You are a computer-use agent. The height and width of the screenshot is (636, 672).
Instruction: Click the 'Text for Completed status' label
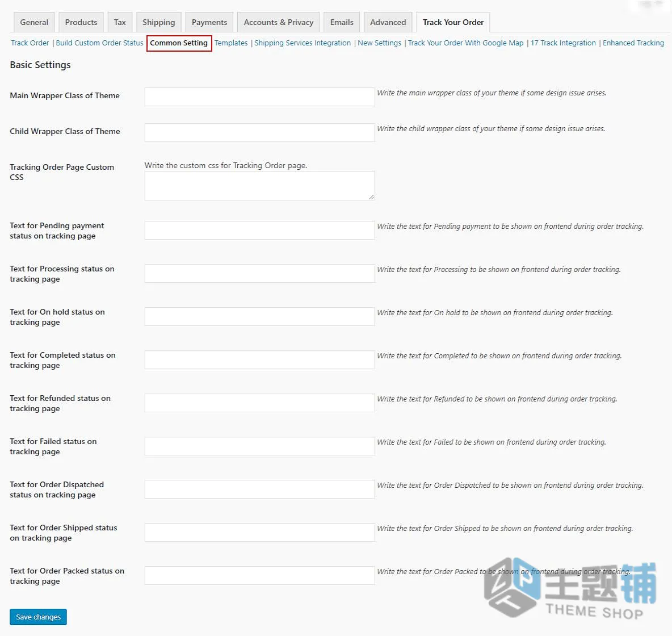point(62,360)
